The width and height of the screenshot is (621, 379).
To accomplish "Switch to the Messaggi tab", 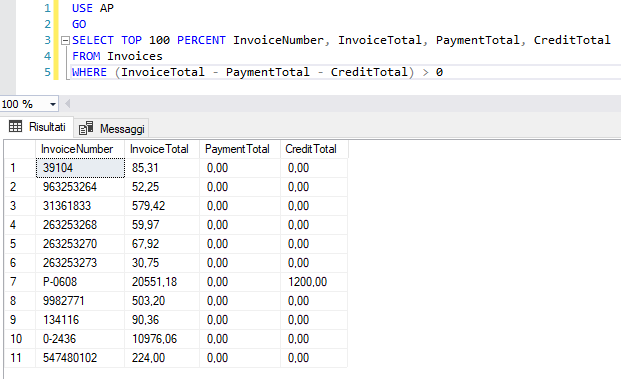I will [111, 129].
